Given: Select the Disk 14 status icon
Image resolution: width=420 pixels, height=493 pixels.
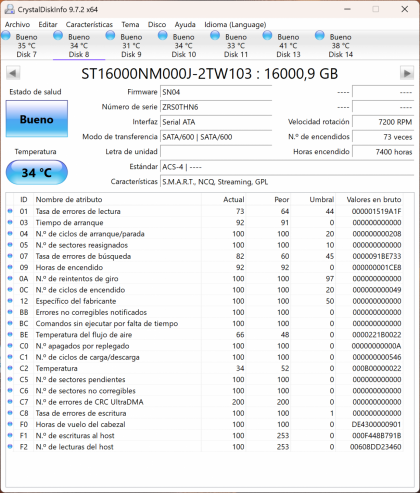Looking at the screenshot, I should click(320, 35).
